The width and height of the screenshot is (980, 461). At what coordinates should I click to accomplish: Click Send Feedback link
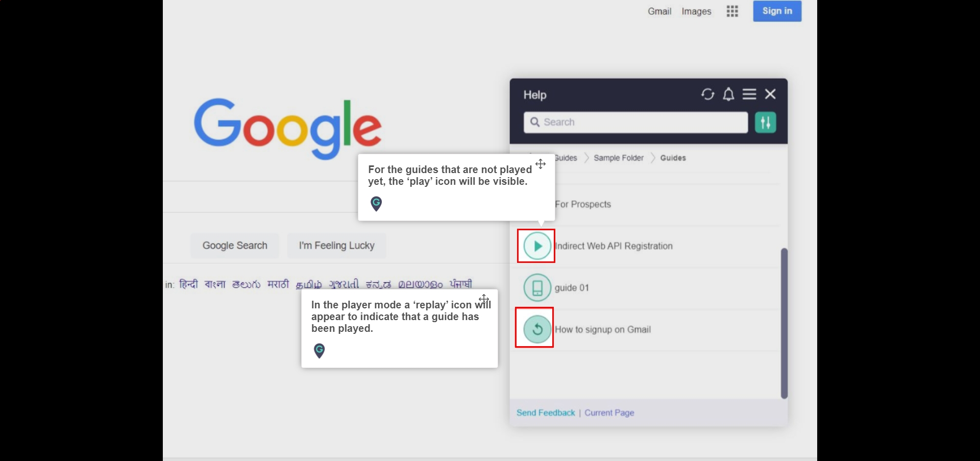tap(546, 413)
